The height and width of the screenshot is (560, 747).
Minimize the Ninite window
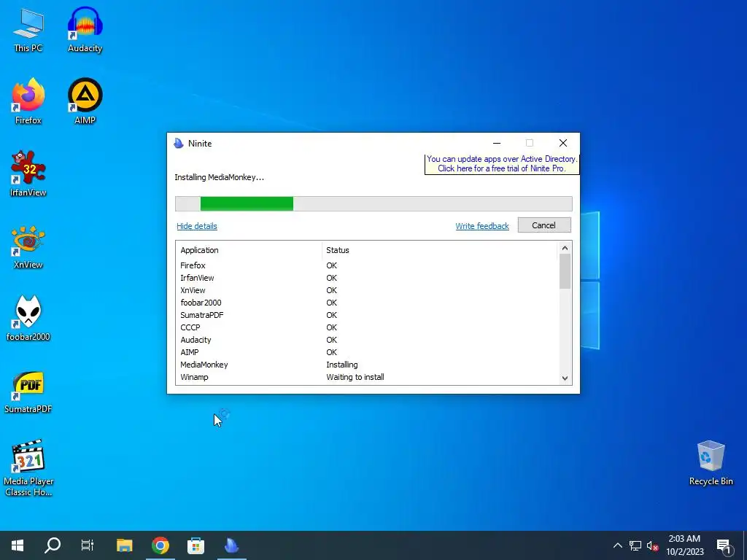[x=496, y=143]
